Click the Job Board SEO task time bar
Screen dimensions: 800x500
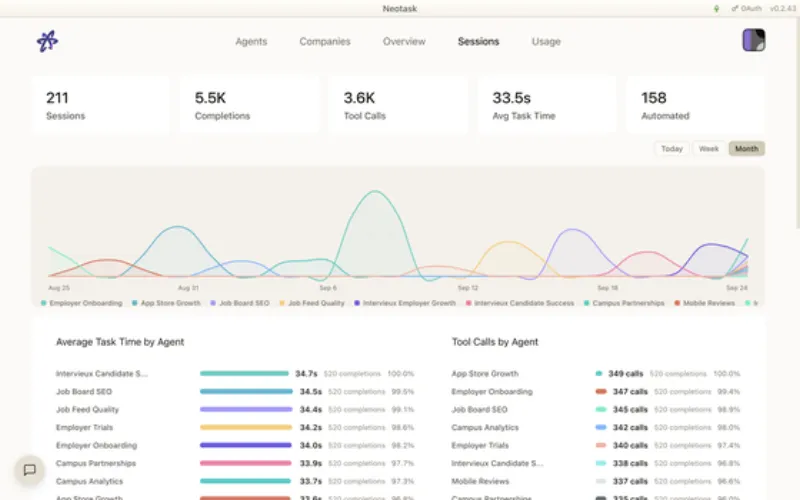click(x=246, y=391)
